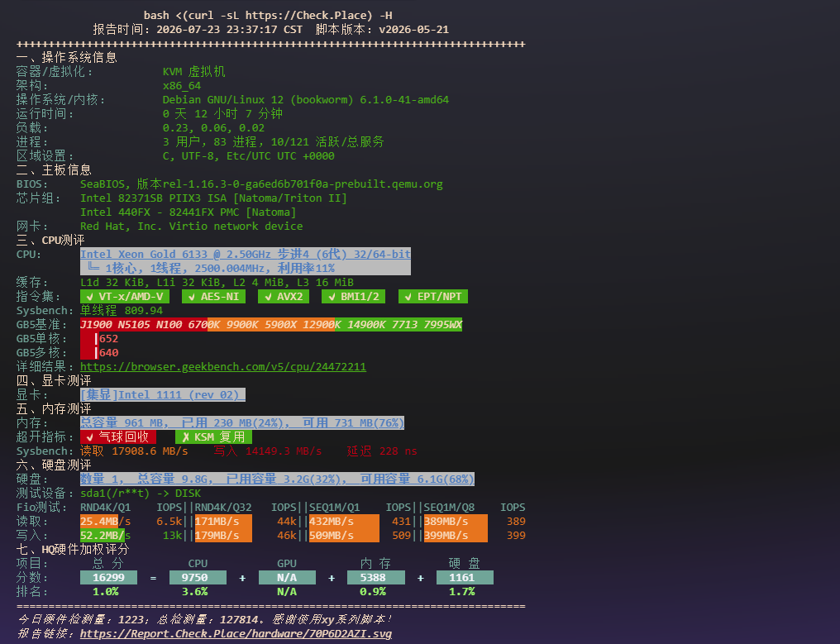Click the test device sda1(/r**t) -> DISK line
The image size is (840, 644).
pos(141,494)
